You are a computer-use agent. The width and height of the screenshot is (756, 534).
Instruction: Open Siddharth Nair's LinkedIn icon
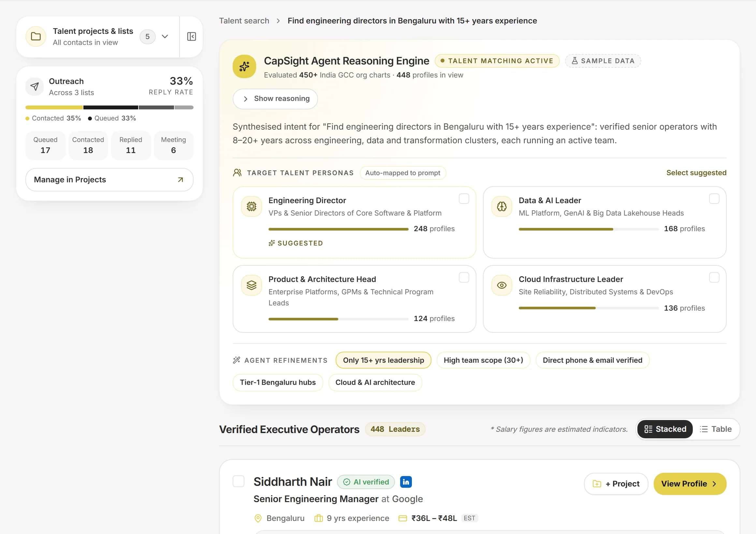click(406, 482)
